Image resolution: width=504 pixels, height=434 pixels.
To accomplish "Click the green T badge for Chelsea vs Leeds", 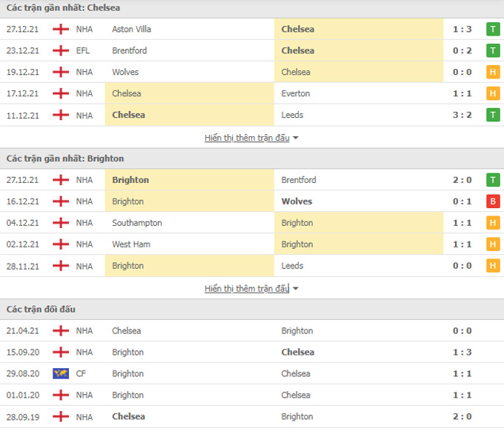I will pos(493,116).
